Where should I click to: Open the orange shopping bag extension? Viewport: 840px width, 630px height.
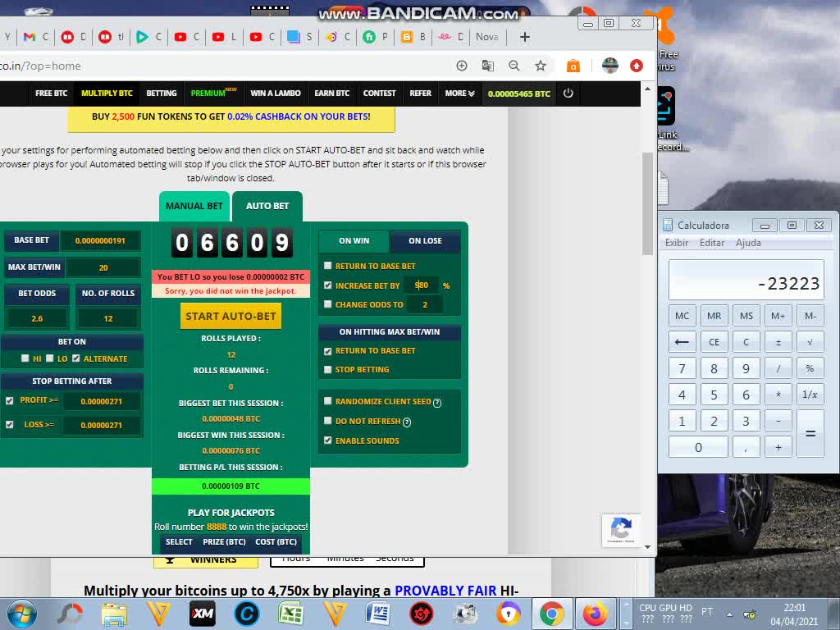pos(573,66)
